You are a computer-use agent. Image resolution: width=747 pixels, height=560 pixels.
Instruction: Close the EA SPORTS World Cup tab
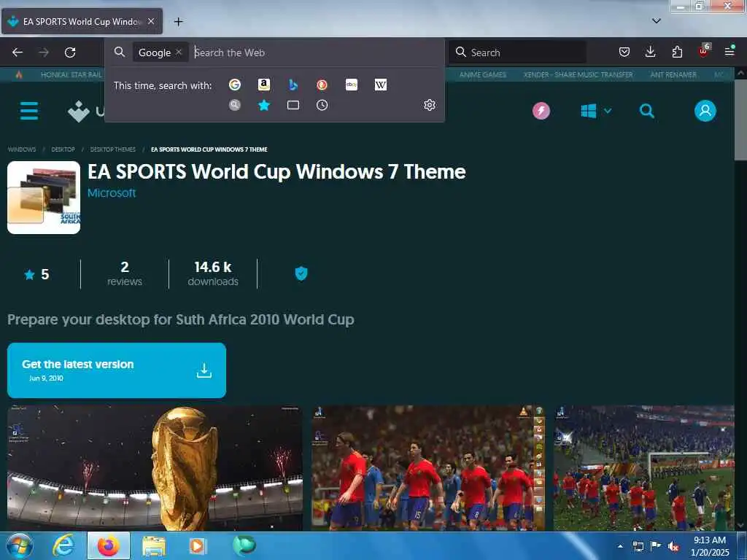[151, 21]
